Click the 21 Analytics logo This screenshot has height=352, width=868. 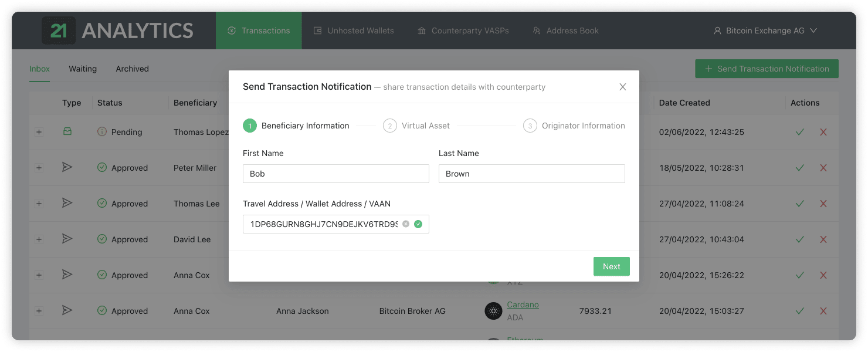point(117,31)
